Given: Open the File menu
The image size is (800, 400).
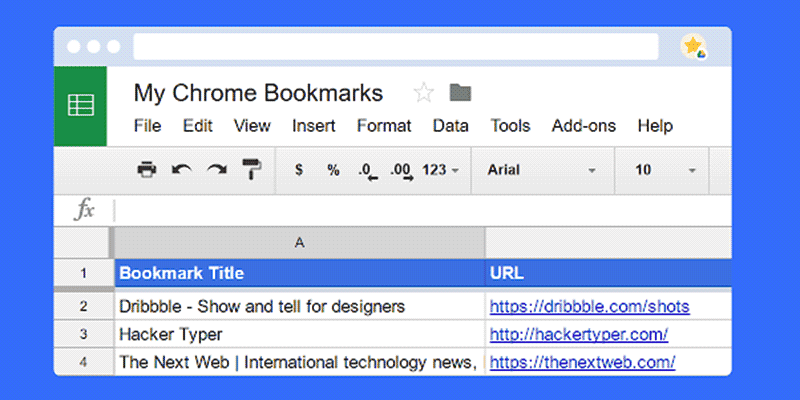Looking at the screenshot, I should pyautogui.click(x=147, y=126).
